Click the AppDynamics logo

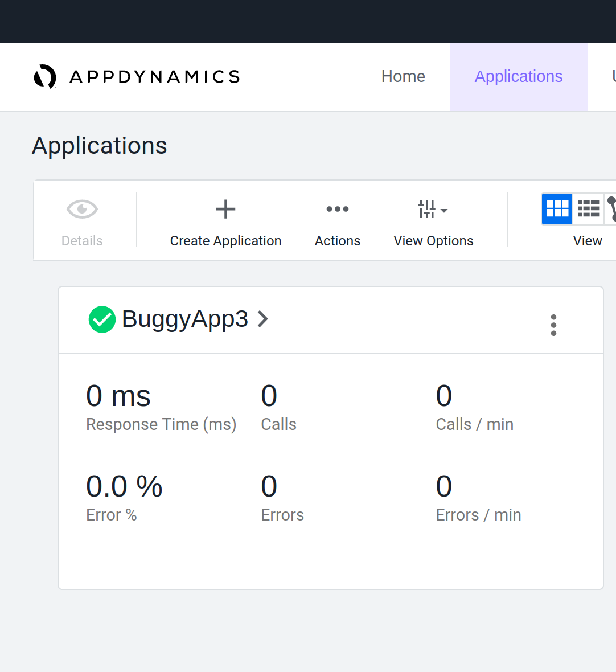137,77
